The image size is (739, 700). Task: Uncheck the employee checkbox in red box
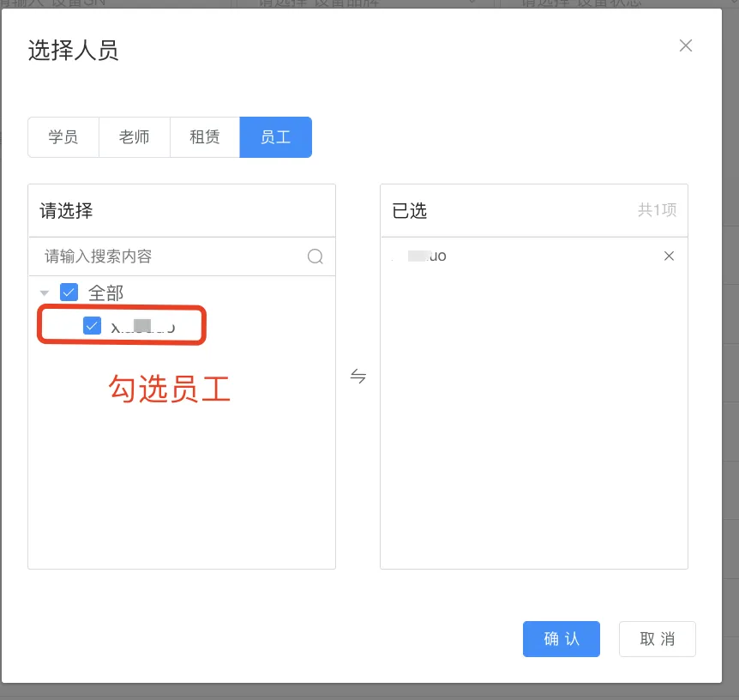click(x=93, y=326)
